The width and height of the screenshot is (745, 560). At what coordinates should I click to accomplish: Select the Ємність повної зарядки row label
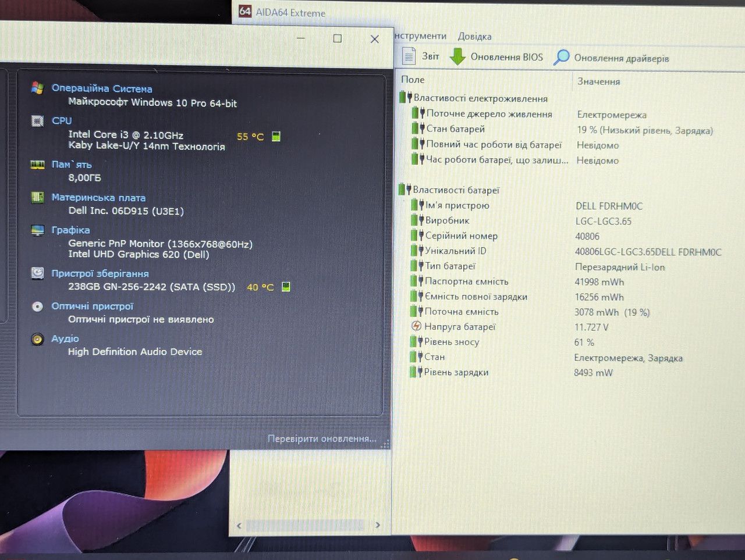[476, 297]
